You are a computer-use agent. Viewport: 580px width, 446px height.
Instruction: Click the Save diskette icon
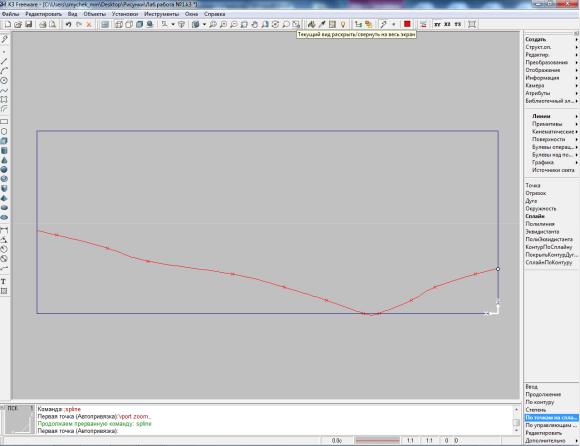pyautogui.click(x=28, y=24)
